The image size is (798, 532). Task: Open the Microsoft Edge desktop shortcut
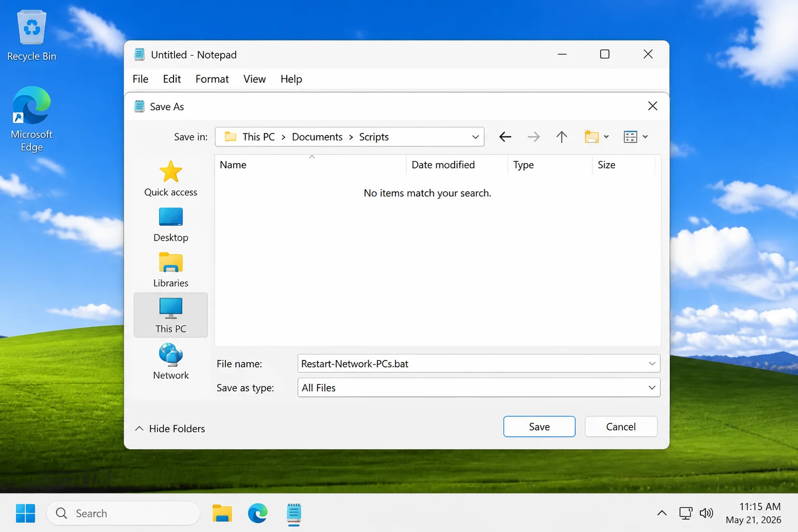pos(32,119)
